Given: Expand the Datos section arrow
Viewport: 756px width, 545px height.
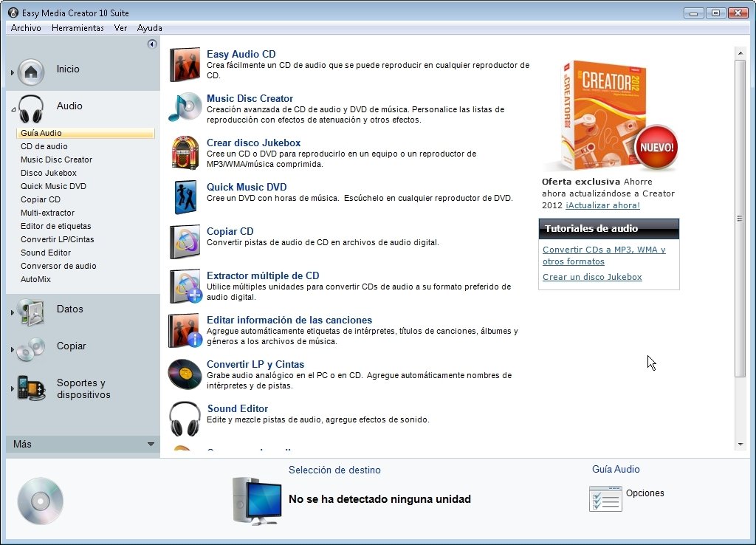Looking at the screenshot, I should point(12,312).
